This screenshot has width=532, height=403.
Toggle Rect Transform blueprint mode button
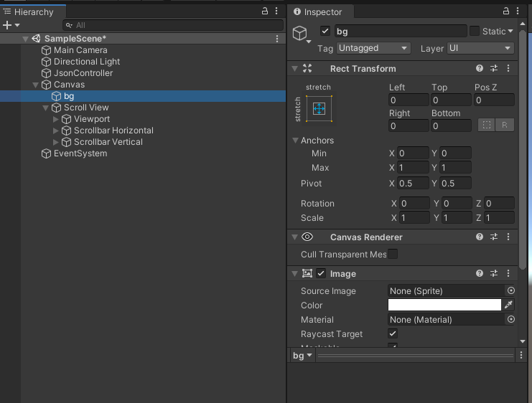(x=487, y=125)
